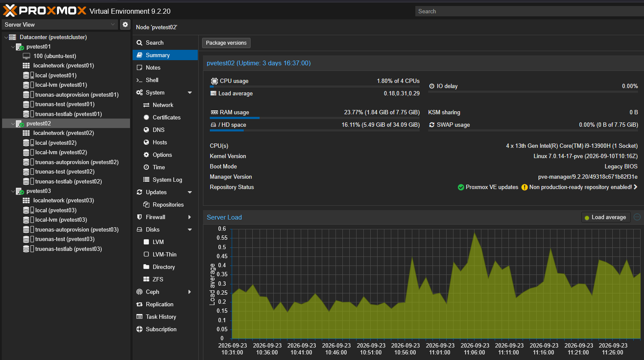Open the Hosts menu item
The image size is (644, 360).
click(165, 143)
